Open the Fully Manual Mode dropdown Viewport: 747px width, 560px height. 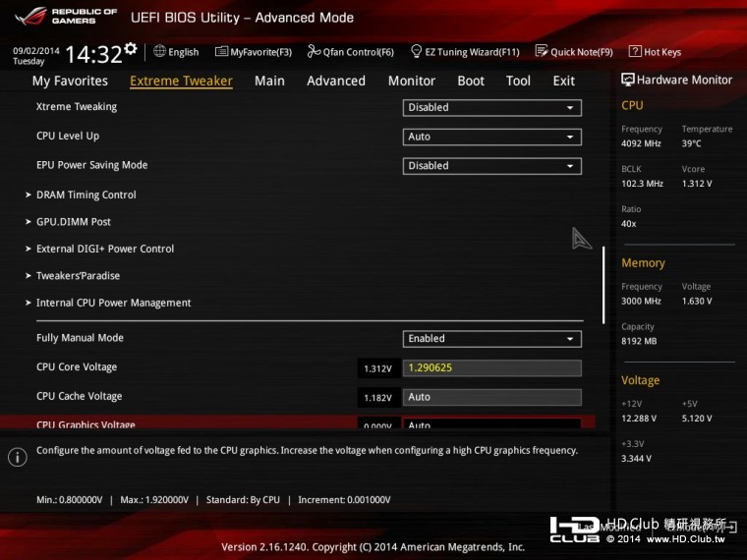(491, 339)
